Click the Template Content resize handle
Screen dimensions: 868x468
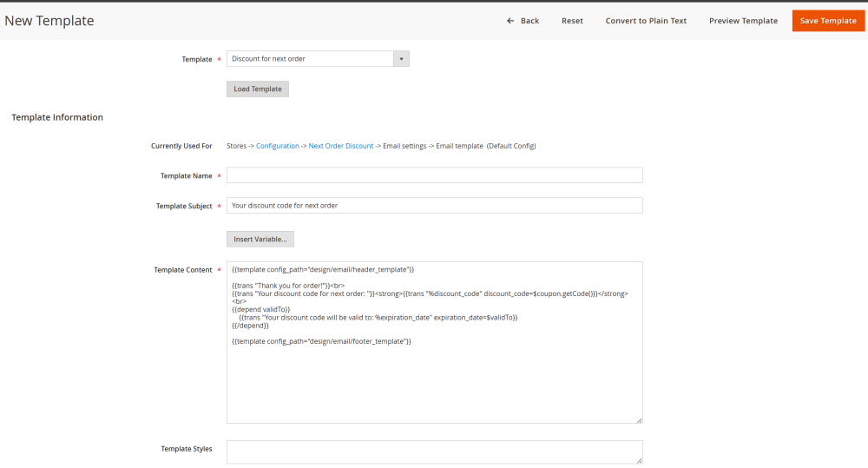[x=639, y=420]
